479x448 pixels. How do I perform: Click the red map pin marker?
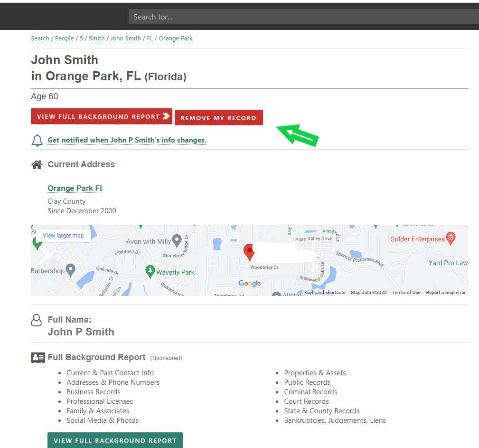point(249,252)
